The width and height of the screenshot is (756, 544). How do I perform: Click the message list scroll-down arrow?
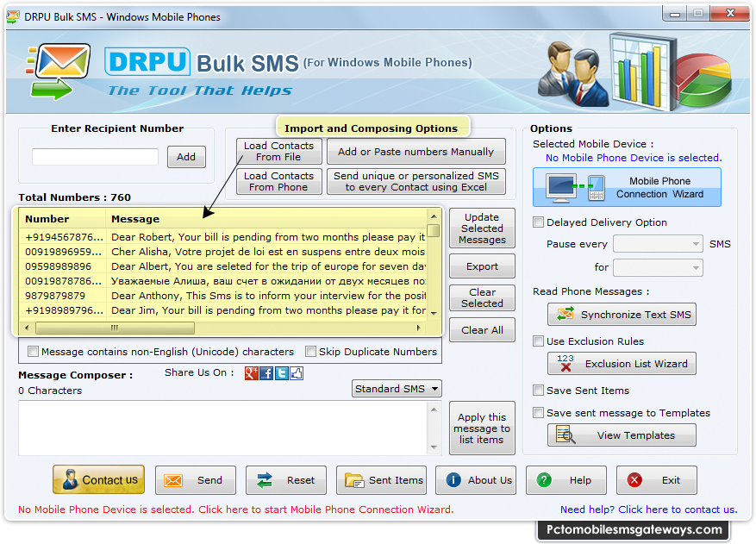(x=434, y=313)
